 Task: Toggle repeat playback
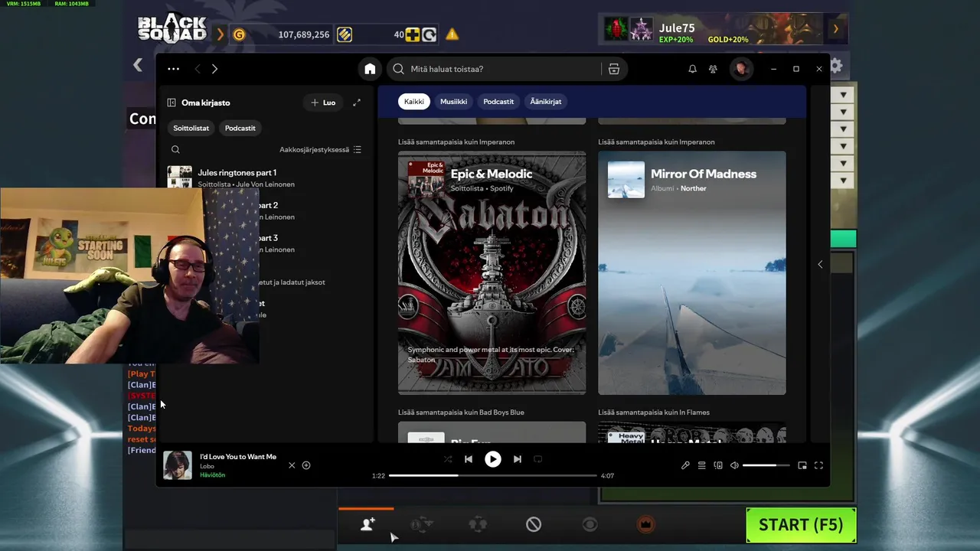tap(537, 459)
